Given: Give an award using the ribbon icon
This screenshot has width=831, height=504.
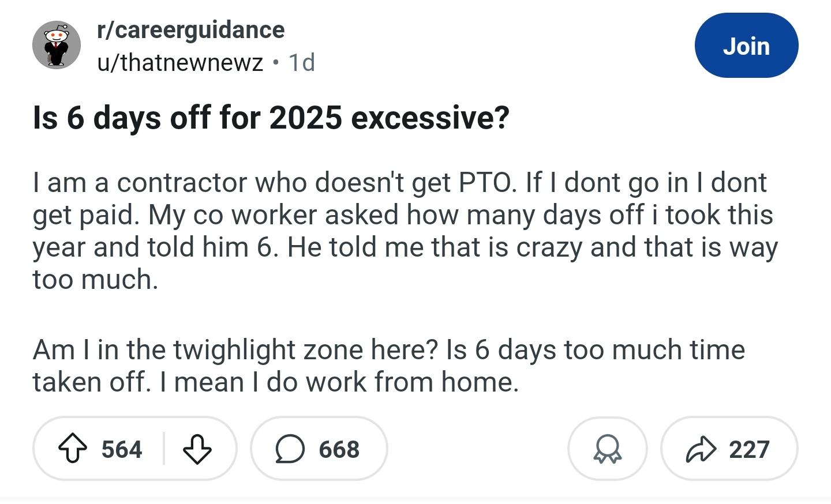Looking at the screenshot, I should 608,449.
